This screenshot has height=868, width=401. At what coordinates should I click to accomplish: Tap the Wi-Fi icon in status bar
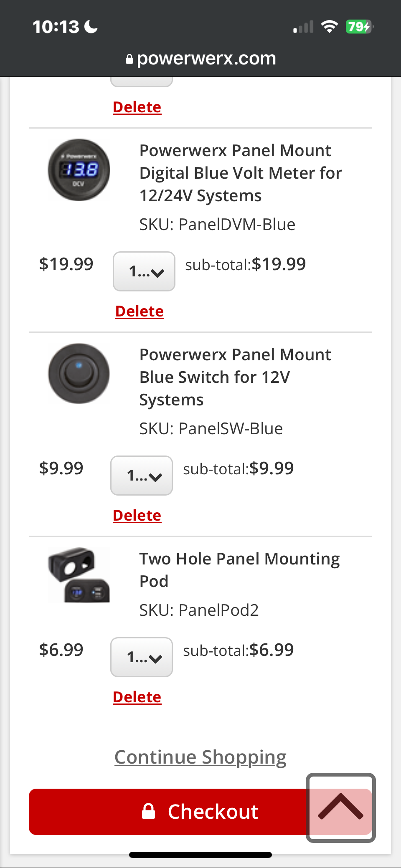[x=329, y=27]
